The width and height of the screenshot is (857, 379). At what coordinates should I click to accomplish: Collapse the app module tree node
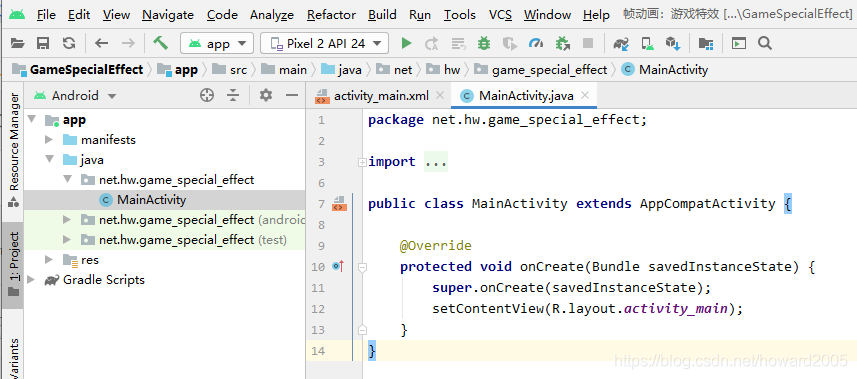(32, 119)
